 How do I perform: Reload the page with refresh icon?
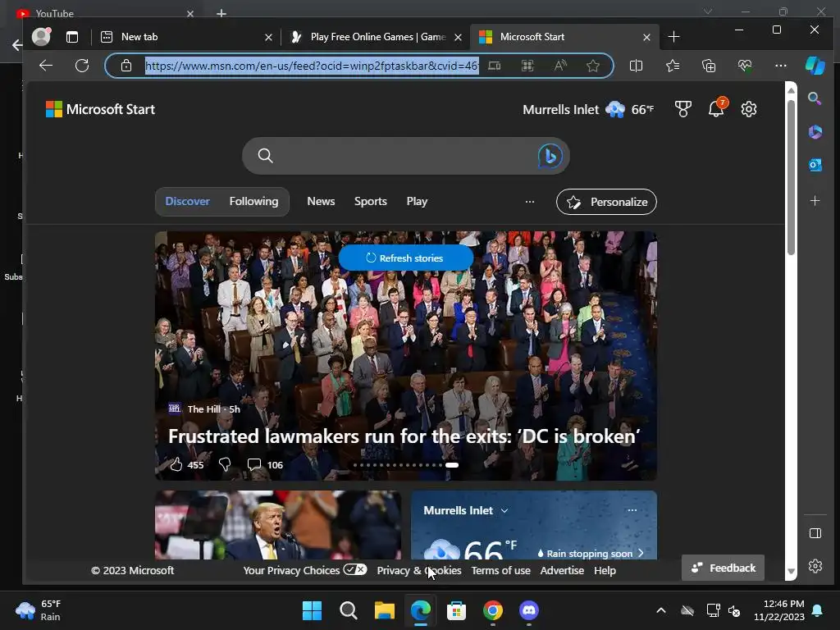(82, 66)
